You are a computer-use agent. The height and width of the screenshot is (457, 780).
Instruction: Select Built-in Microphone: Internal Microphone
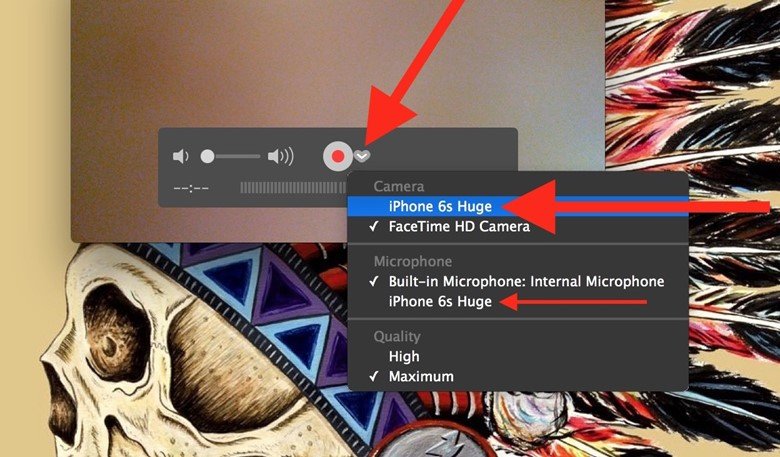(526, 281)
